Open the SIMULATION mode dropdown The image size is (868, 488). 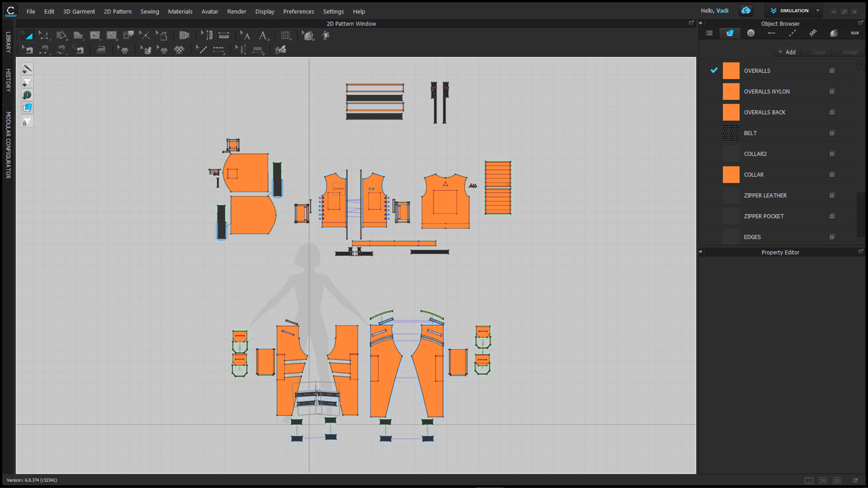[x=818, y=11]
